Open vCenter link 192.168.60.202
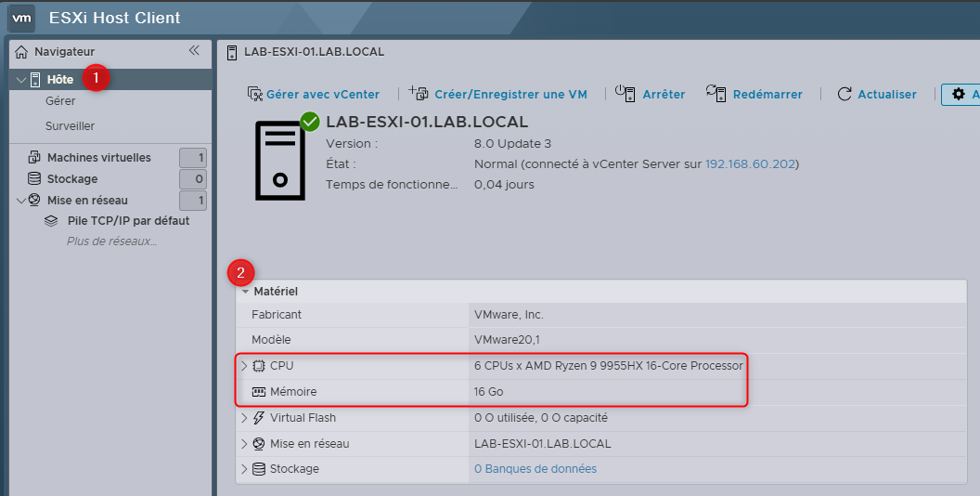This screenshot has height=496, width=980. 750,163
